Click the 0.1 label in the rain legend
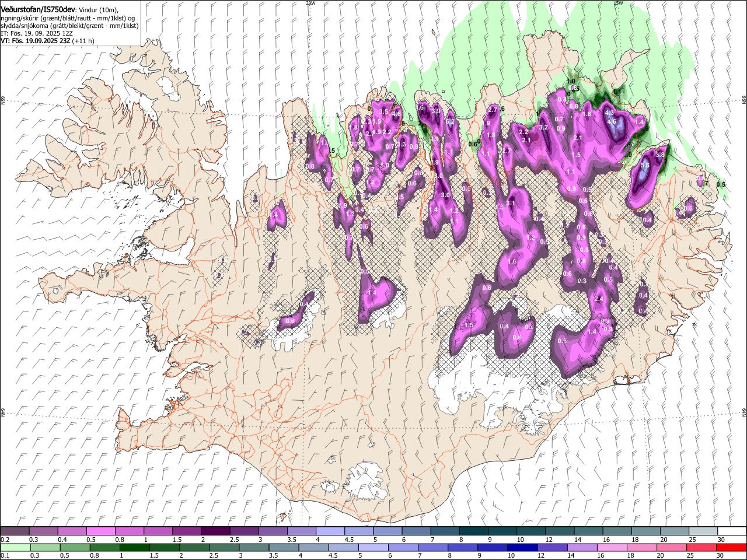 [5, 555]
